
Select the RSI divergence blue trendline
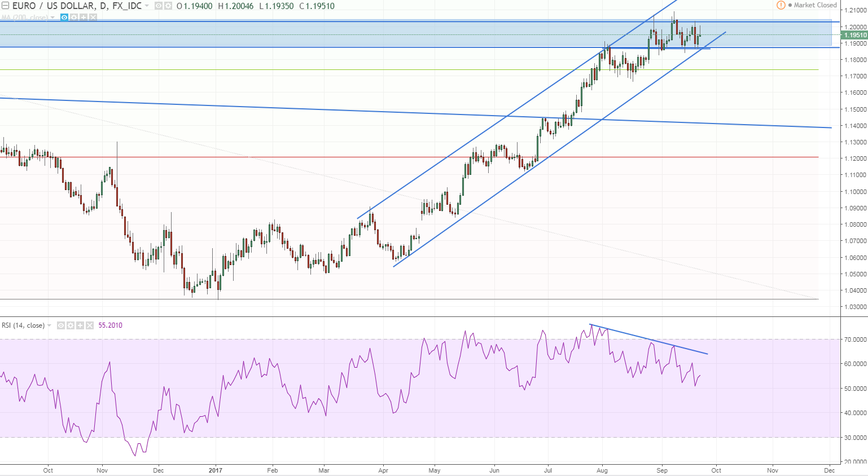tap(648, 340)
